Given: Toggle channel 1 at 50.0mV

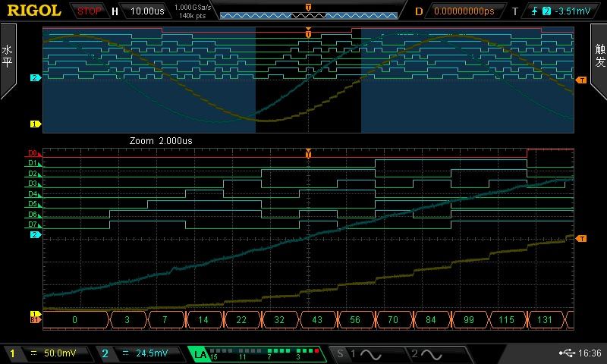Looking at the screenshot, I should 46,353.
